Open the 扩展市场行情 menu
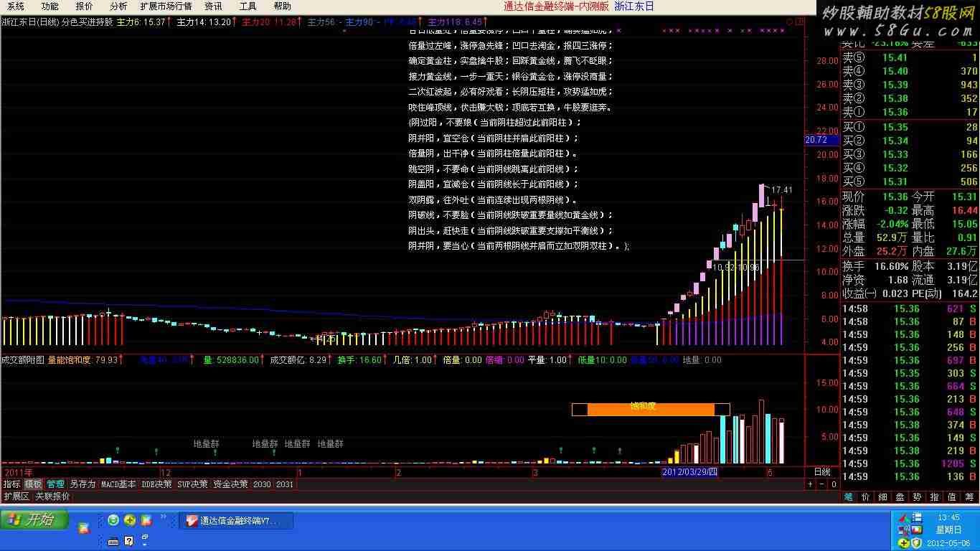 point(166,6)
